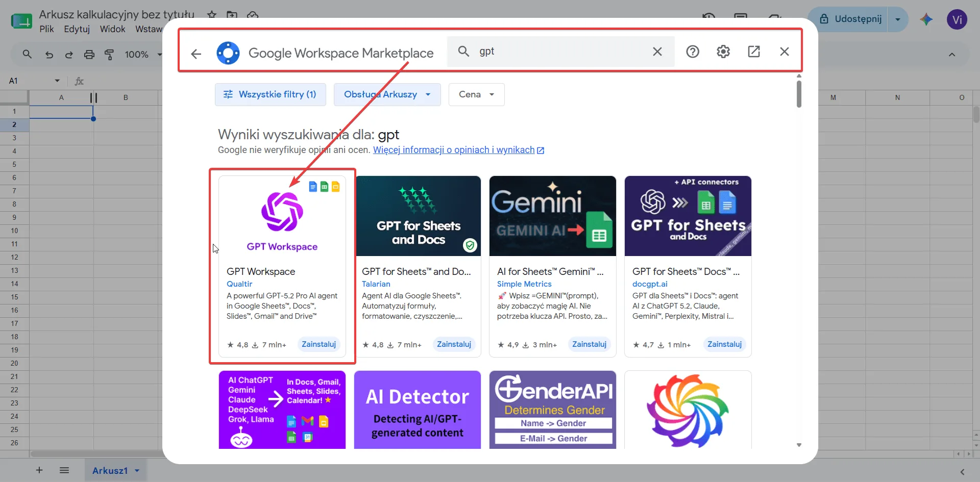Click the A1 name box
The width and height of the screenshot is (980, 482).
pos(30,81)
